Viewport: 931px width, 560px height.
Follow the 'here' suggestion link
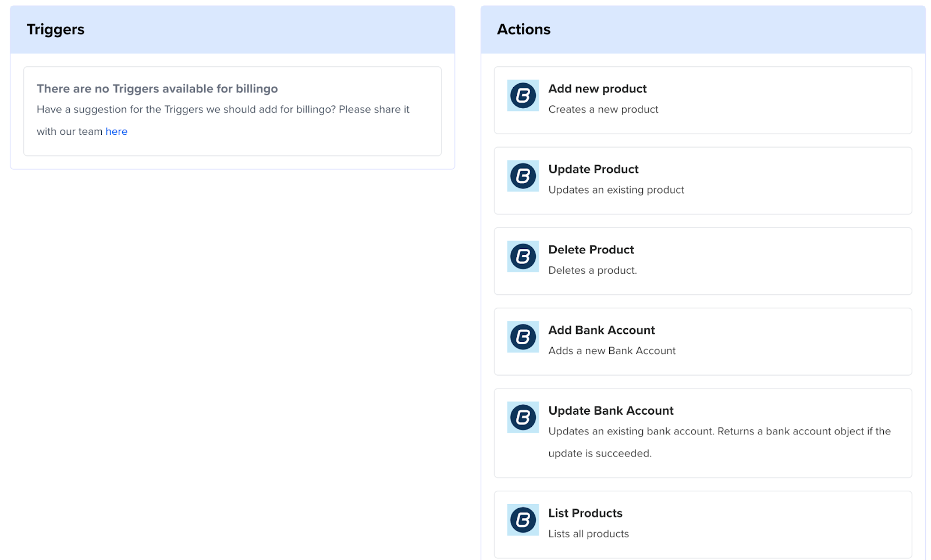pos(116,131)
